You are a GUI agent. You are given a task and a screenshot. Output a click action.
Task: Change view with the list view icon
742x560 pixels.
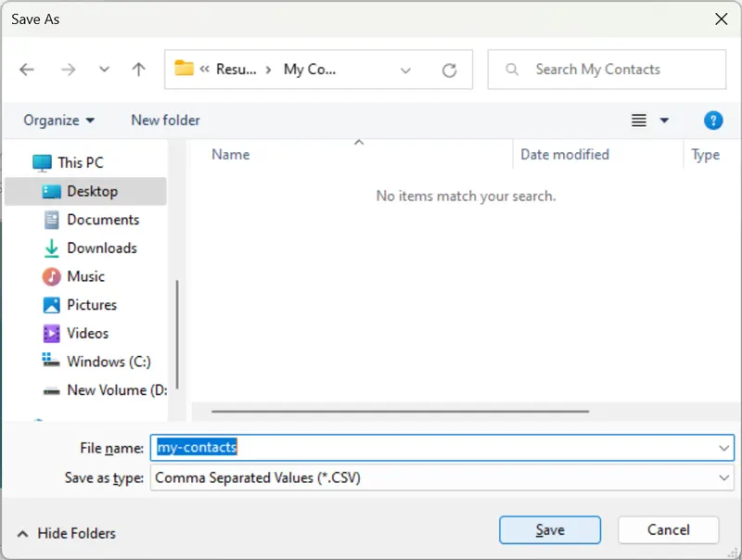click(639, 121)
